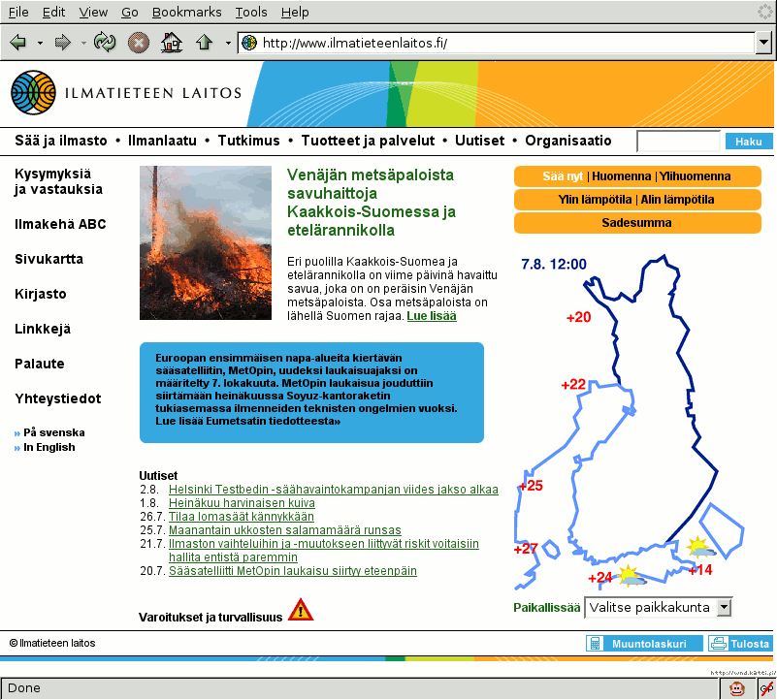
Task: Click the Haku search button
Action: (748, 142)
